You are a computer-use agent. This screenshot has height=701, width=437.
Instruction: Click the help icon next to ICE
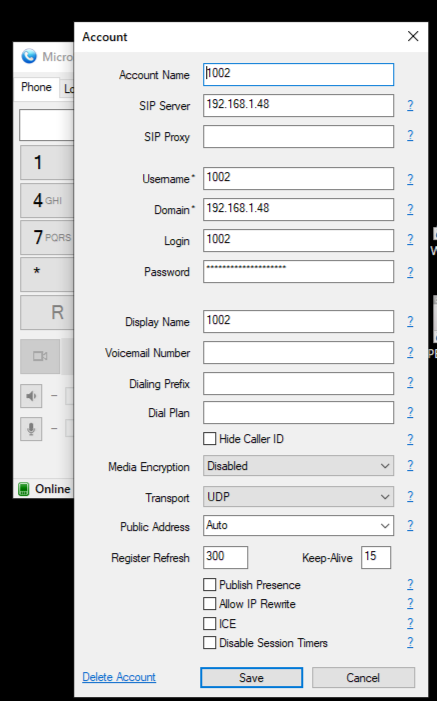410,623
